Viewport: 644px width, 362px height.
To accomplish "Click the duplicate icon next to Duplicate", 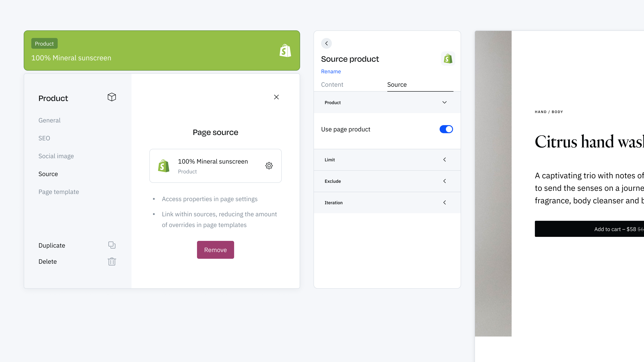I will [111, 245].
